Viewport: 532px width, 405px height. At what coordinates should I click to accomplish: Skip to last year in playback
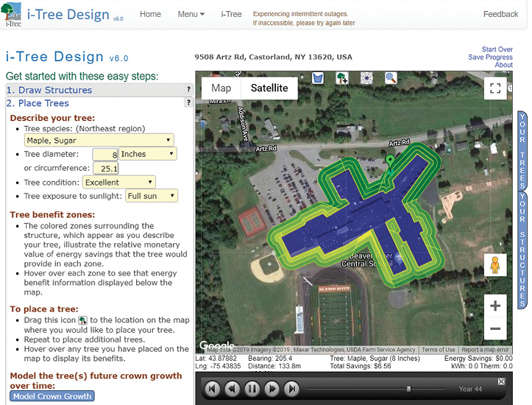point(292,388)
